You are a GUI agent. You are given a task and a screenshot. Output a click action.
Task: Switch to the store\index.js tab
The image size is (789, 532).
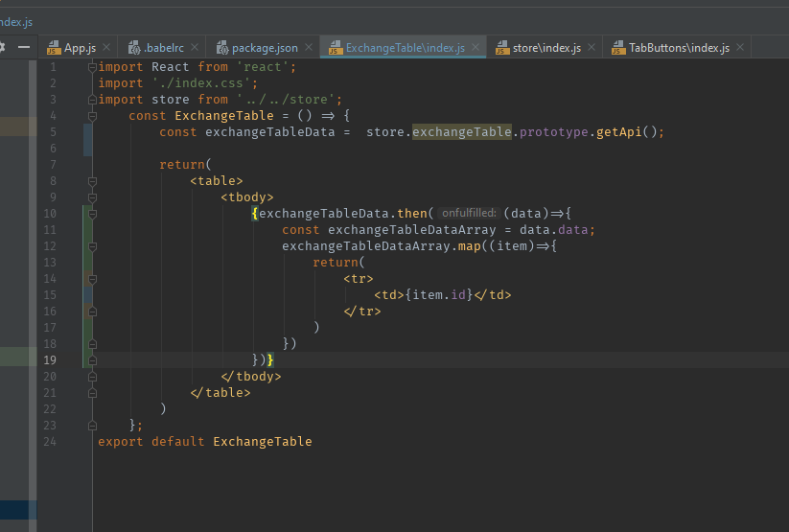(x=546, y=48)
